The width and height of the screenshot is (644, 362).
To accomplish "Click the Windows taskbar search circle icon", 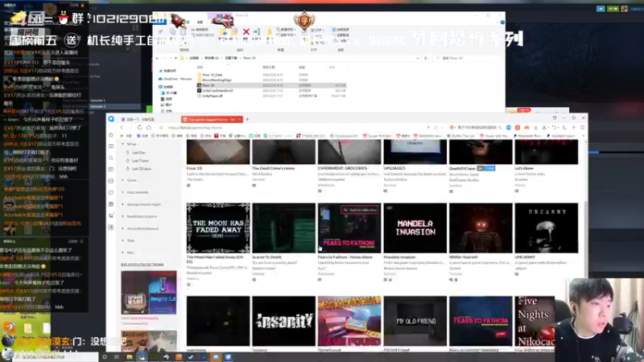I will point(105,357).
